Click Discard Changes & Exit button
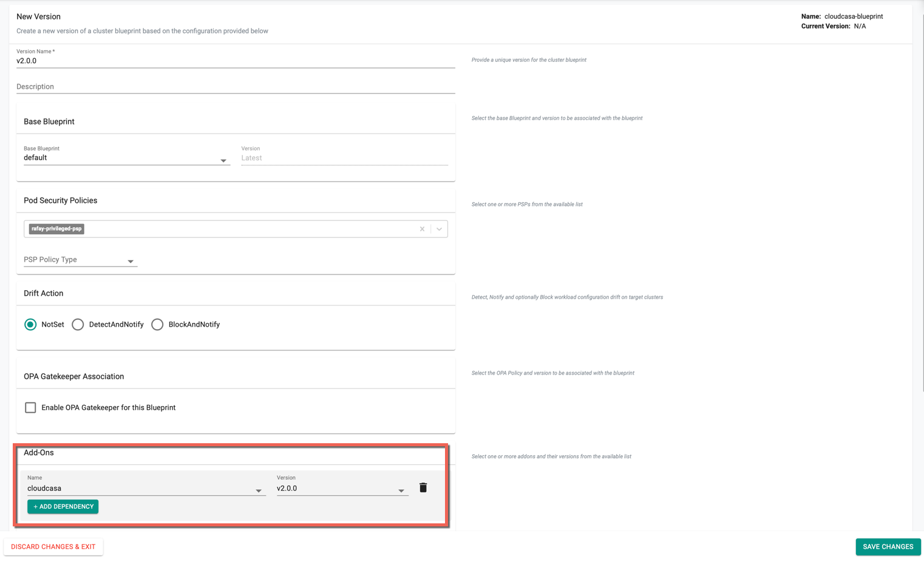Image resolution: width=924 pixels, height=561 pixels. 53,546
